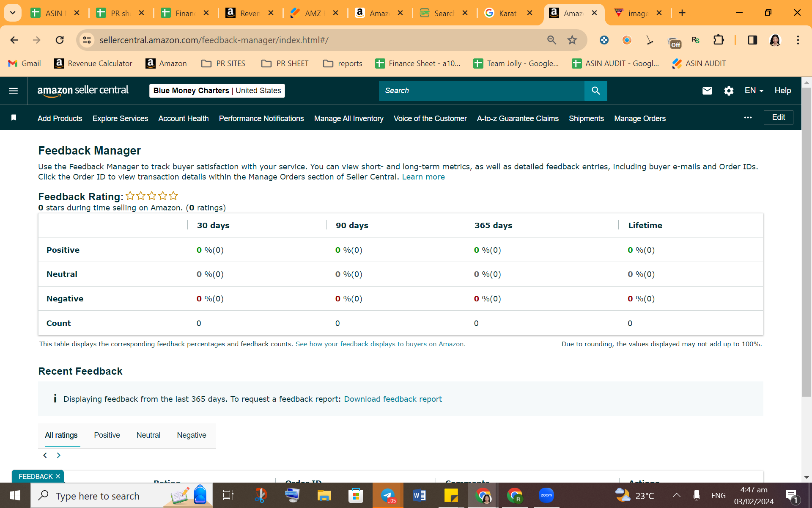
Task: Open the PR SITES bookmark folder
Action: tap(223, 63)
